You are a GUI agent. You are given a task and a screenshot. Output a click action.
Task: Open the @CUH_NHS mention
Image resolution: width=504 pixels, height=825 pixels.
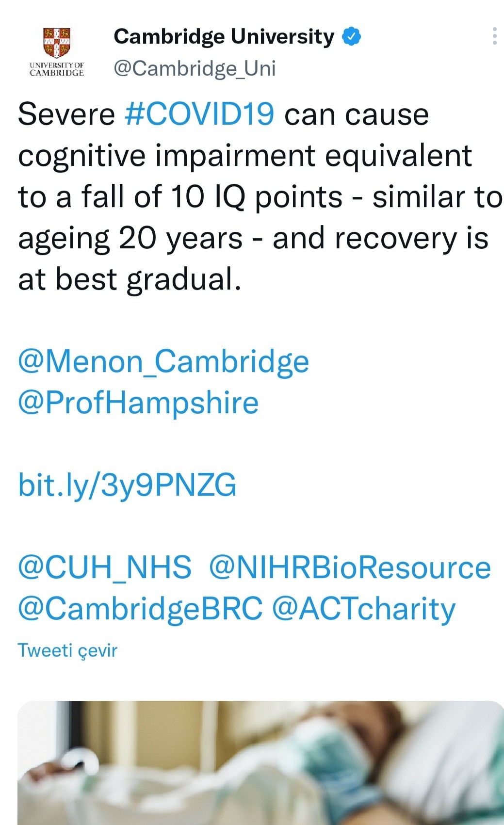coord(105,567)
